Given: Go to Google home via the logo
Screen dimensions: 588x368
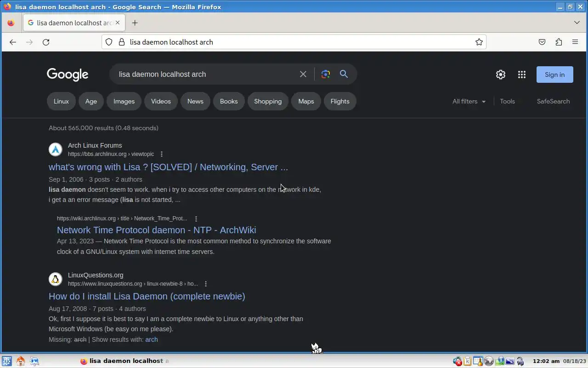Looking at the screenshot, I should tap(68, 75).
